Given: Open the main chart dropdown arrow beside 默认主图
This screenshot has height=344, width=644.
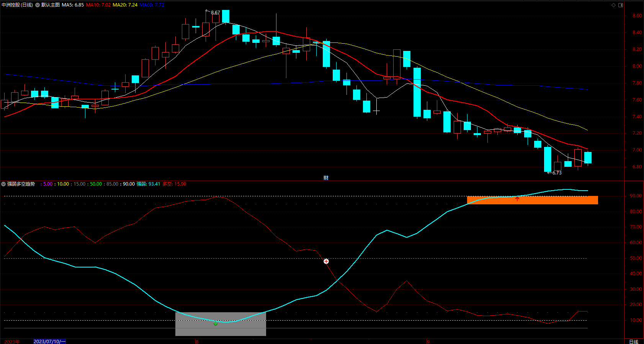Looking at the screenshot, I should (38, 5).
